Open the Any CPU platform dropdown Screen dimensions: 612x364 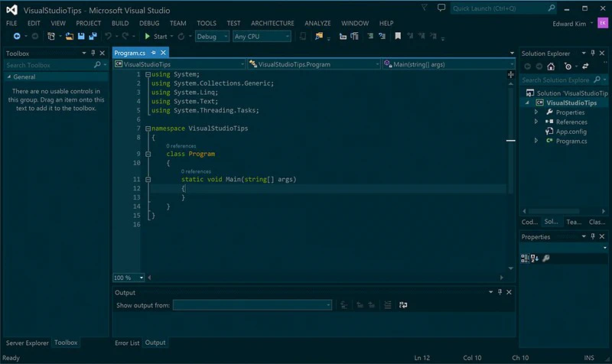click(262, 36)
